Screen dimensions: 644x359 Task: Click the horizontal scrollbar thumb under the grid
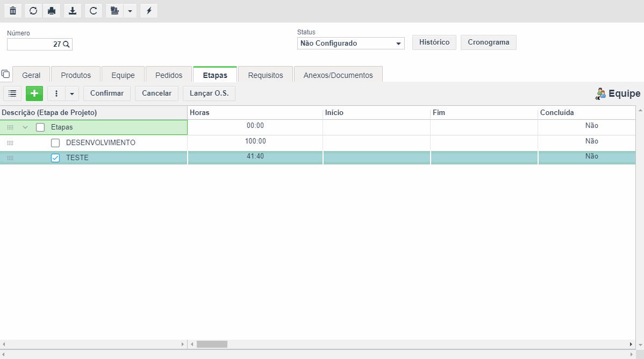(x=212, y=344)
